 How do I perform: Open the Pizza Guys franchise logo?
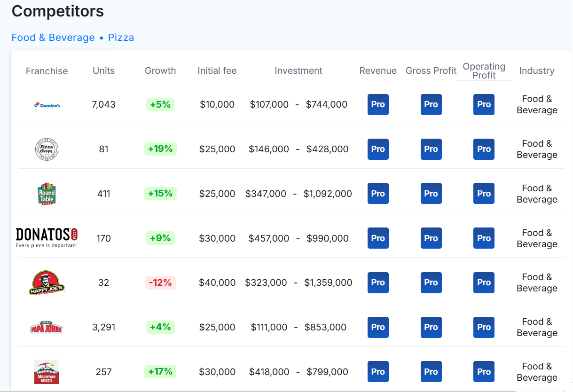click(47, 149)
